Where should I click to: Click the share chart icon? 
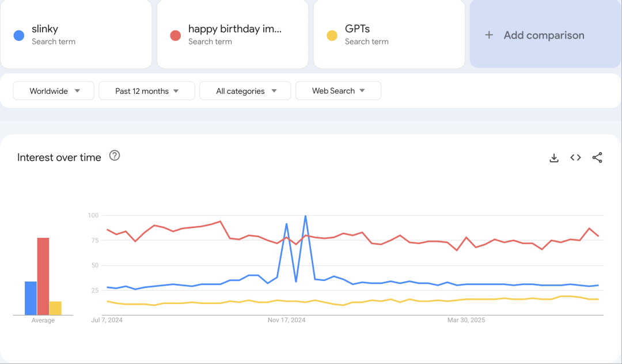(x=597, y=158)
